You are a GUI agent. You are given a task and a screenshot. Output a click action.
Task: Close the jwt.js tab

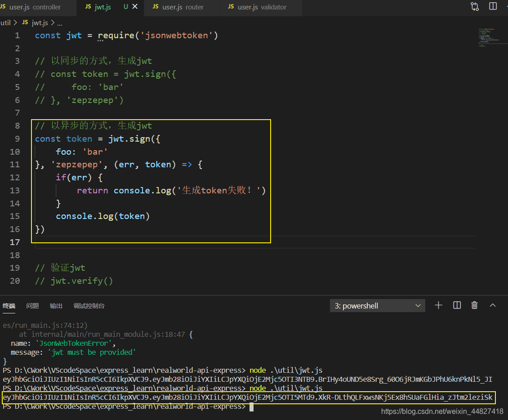[135, 6]
